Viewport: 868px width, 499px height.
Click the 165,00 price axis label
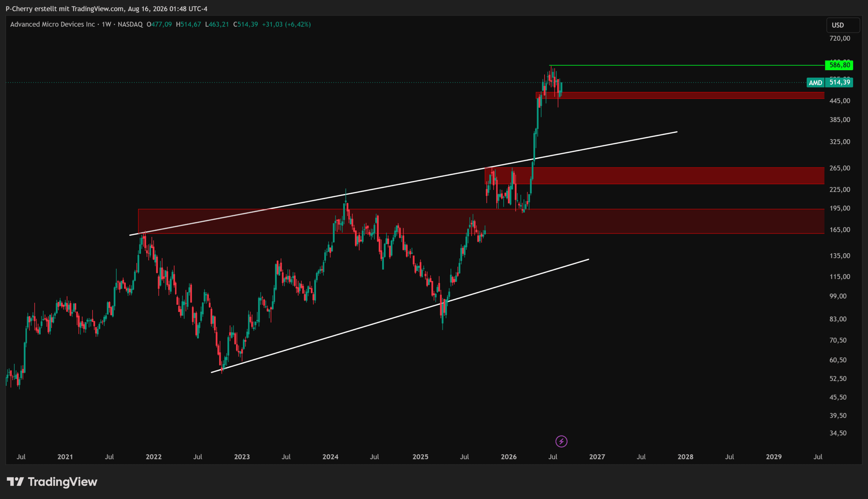pyautogui.click(x=840, y=230)
